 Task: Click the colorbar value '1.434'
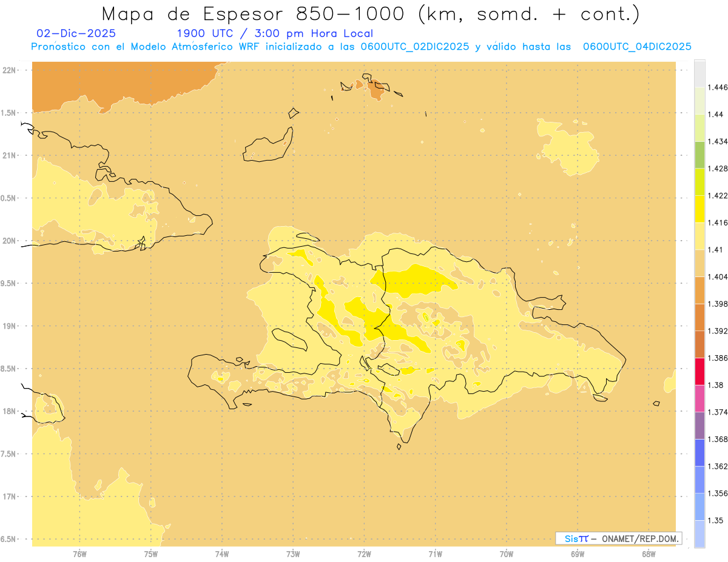coord(717,141)
